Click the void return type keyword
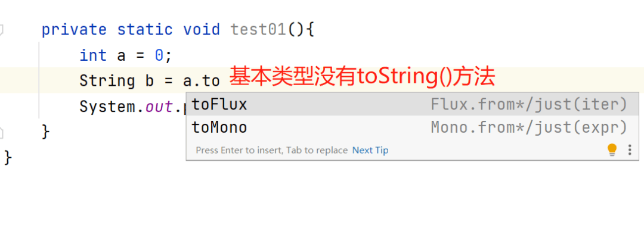The image size is (644, 240). pyautogui.click(x=202, y=30)
